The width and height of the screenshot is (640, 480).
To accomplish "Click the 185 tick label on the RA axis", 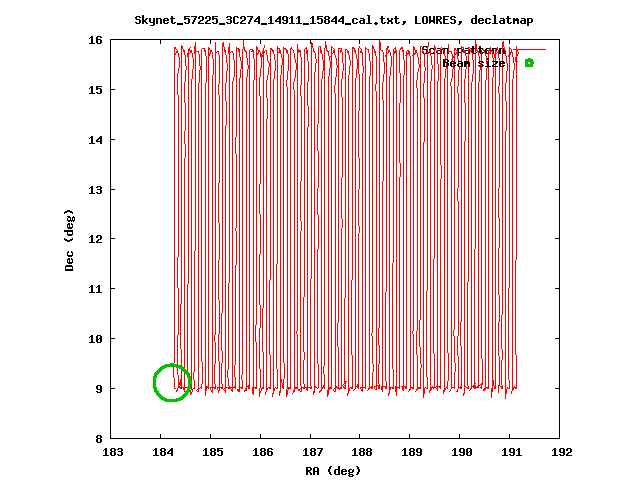I will (x=212, y=452).
